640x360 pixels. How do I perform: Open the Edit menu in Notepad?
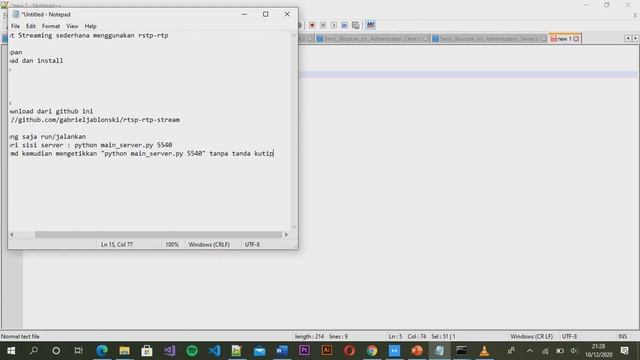[x=31, y=26]
